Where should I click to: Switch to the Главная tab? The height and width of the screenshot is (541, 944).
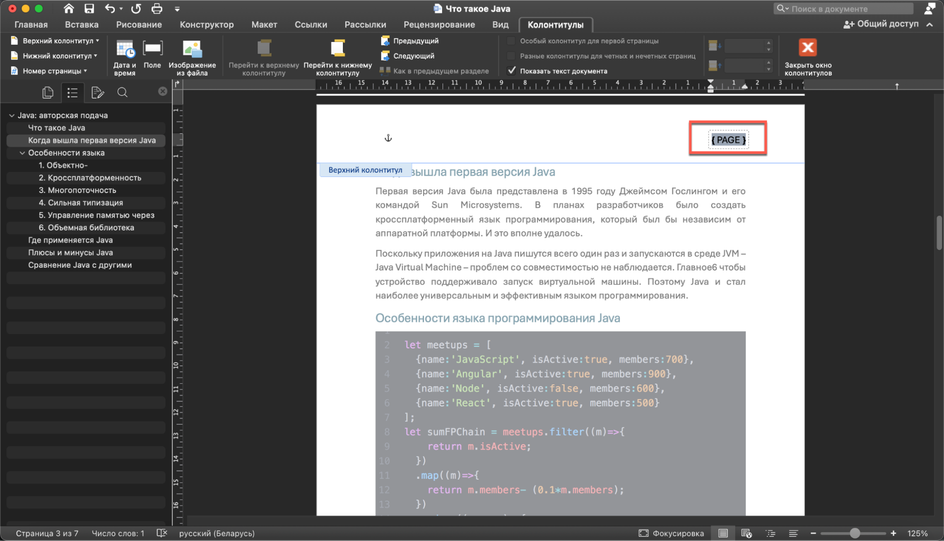pos(31,25)
